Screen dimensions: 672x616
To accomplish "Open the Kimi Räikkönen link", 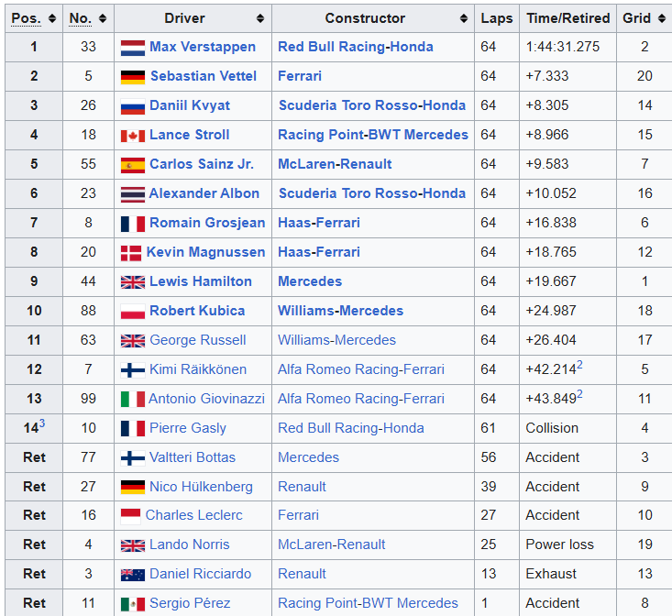I will 198,369.
